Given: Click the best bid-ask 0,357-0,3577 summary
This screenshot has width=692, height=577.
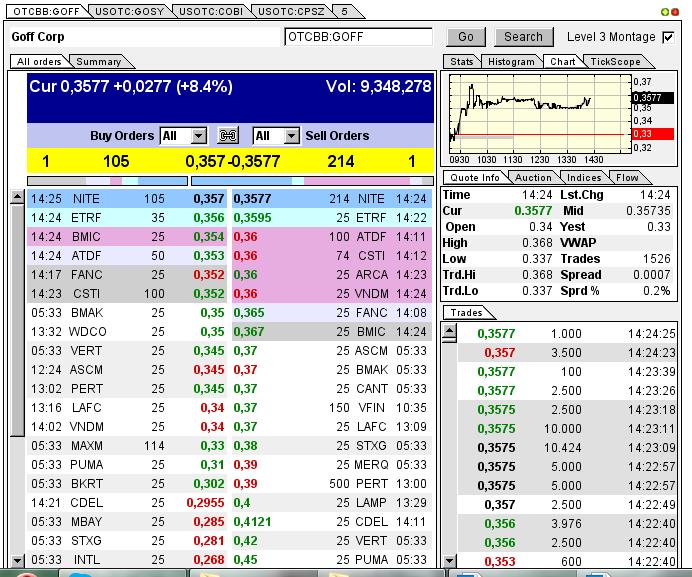Looking at the screenshot, I should 233,161.
